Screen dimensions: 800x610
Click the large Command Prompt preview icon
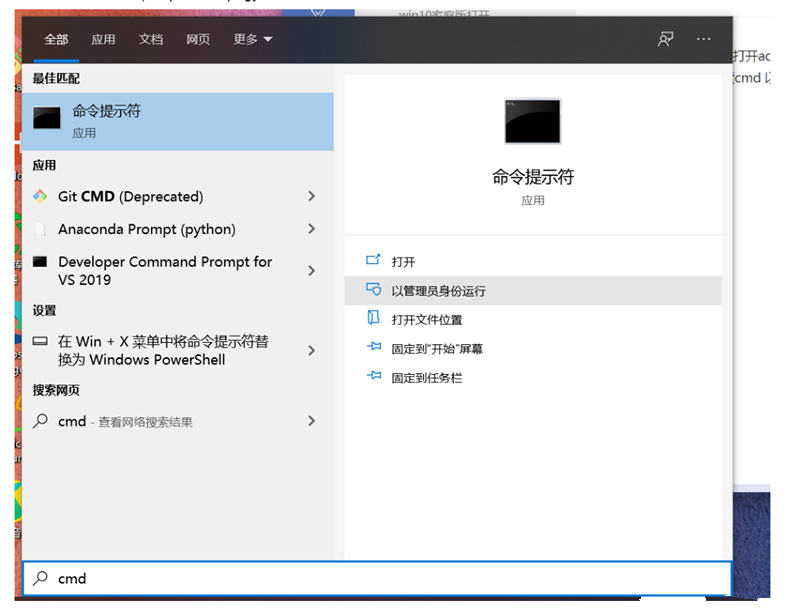coord(533,120)
